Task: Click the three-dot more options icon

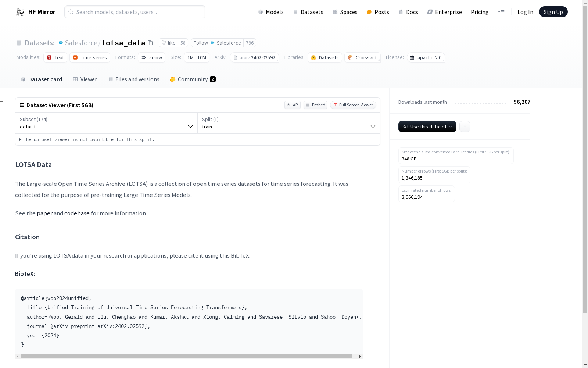Action: (465, 127)
